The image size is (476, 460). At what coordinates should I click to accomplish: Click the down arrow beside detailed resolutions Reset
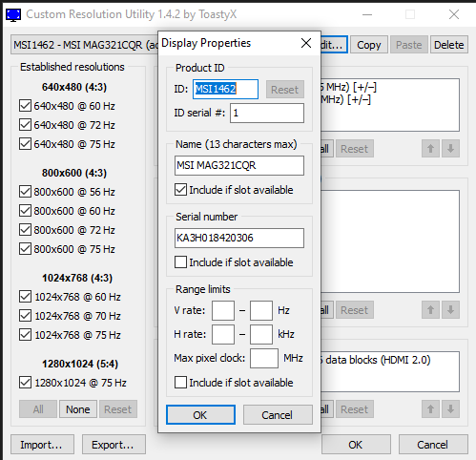pyautogui.click(x=450, y=149)
